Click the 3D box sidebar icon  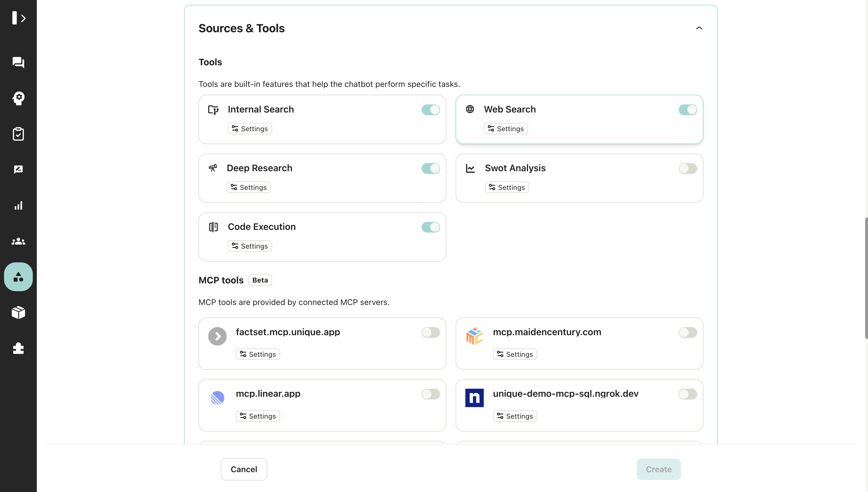click(18, 312)
